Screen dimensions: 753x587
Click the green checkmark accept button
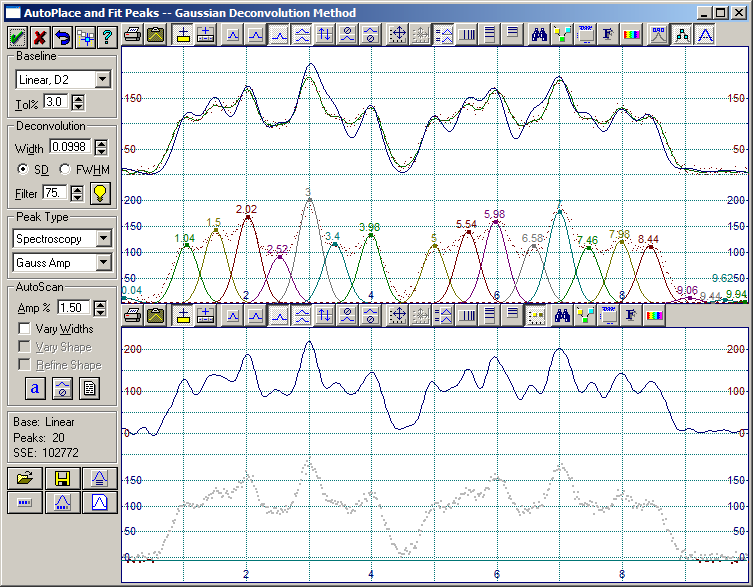click(17, 37)
